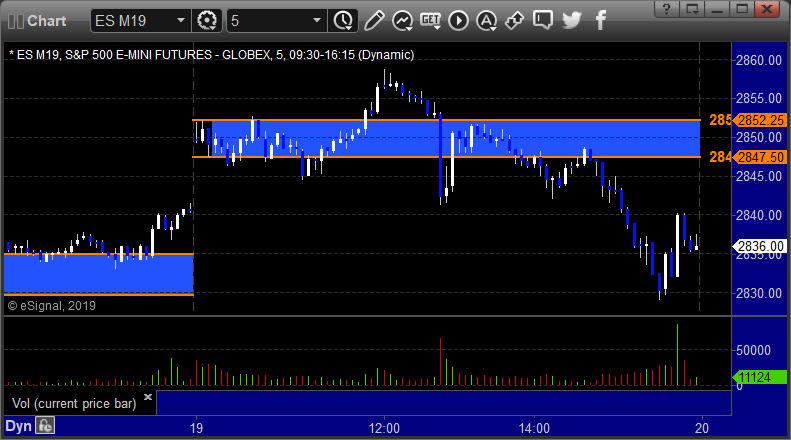Click the chart title ES M19 S&P 500 text
This screenshot has width=791, height=440.
coord(212,54)
